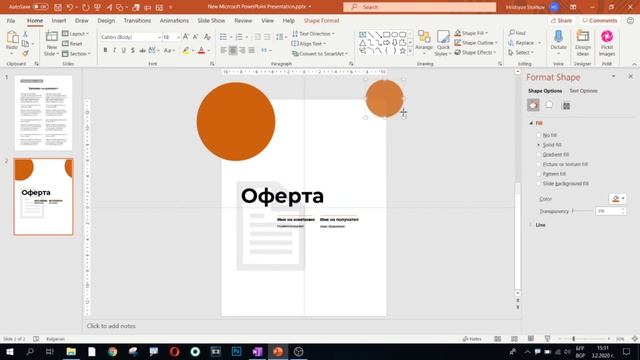Select the Pattern fill radio option
The width and height of the screenshot is (640, 360).
[x=539, y=173]
